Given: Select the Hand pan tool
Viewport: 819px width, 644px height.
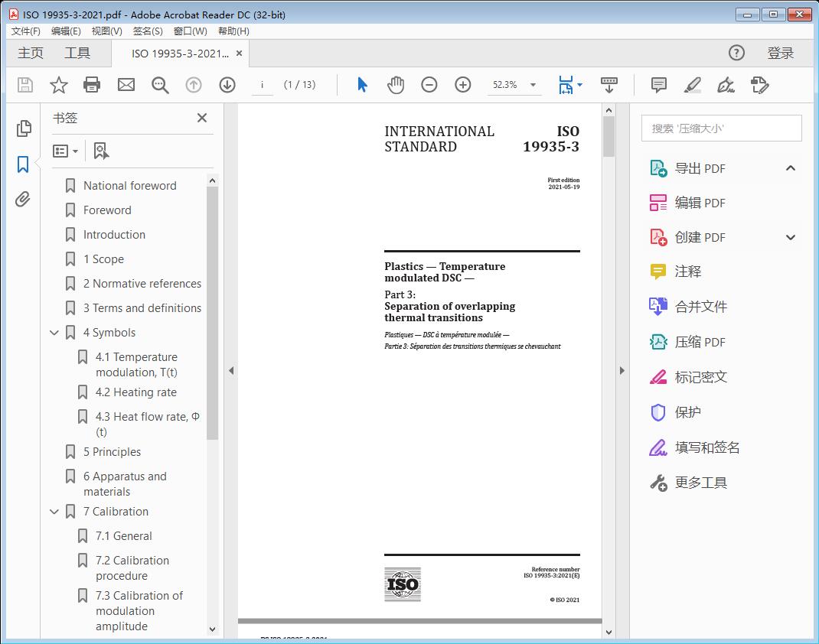Looking at the screenshot, I should coord(396,85).
